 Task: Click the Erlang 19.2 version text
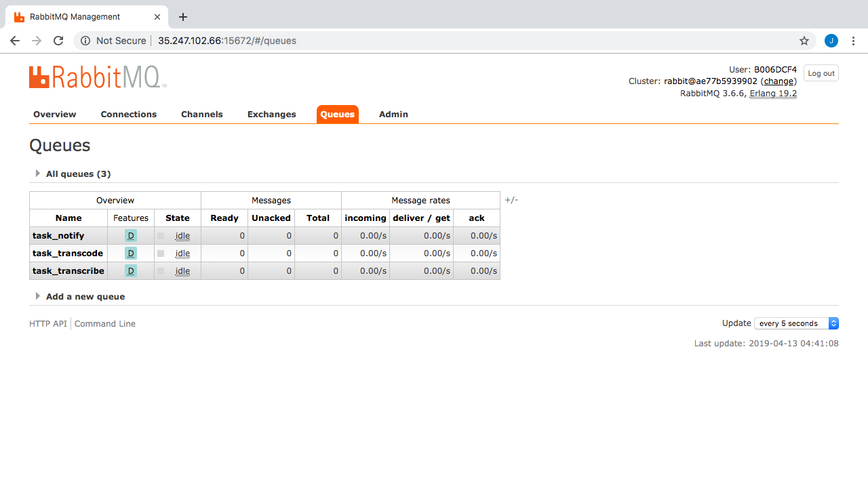pyautogui.click(x=773, y=94)
